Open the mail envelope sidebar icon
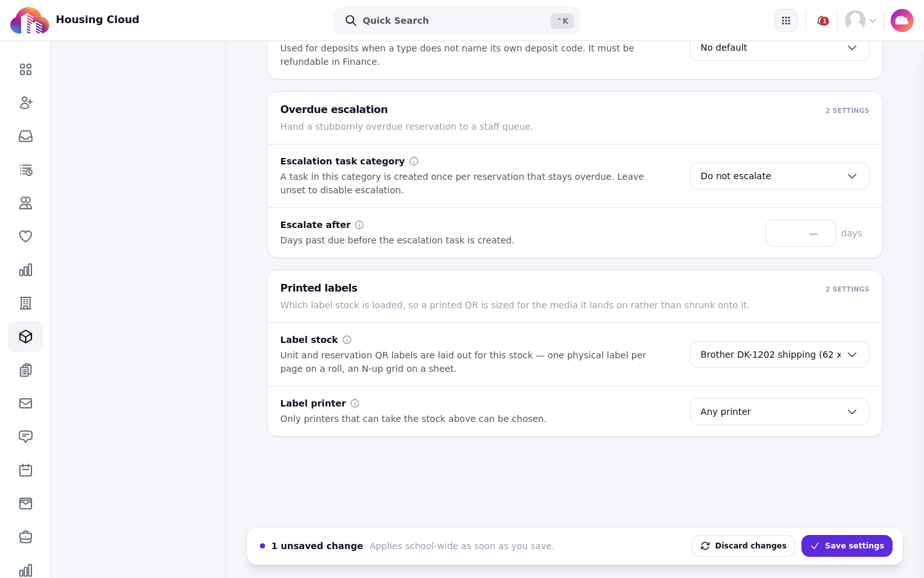Image resolution: width=924 pixels, height=578 pixels. click(x=26, y=403)
